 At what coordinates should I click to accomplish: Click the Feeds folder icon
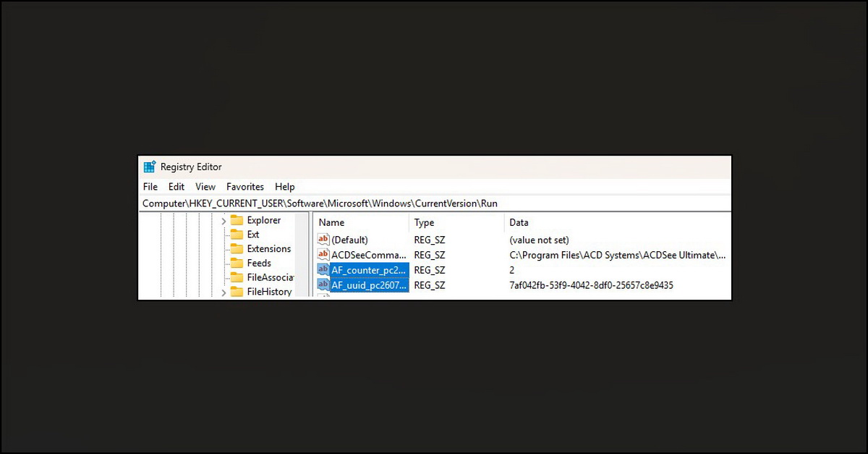click(x=237, y=264)
